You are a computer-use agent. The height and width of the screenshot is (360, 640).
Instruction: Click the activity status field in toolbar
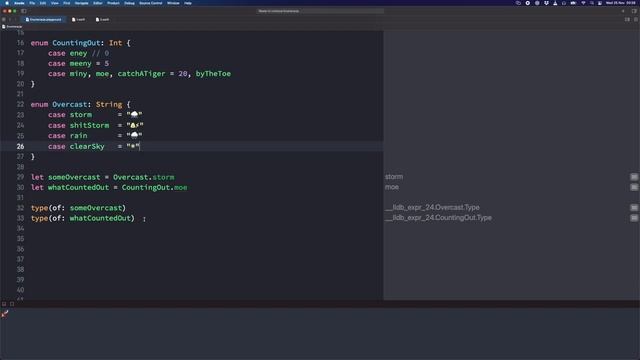(x=320, y=11)
